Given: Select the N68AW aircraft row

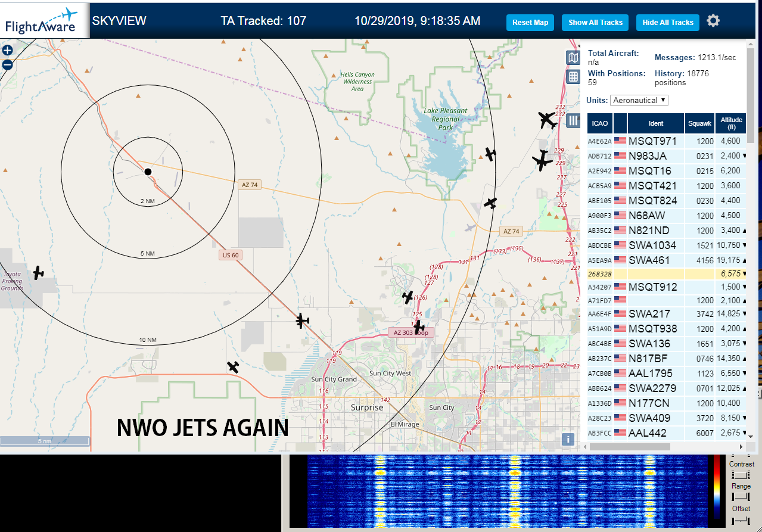Looking at the screenshot, I should coord(667,216).
